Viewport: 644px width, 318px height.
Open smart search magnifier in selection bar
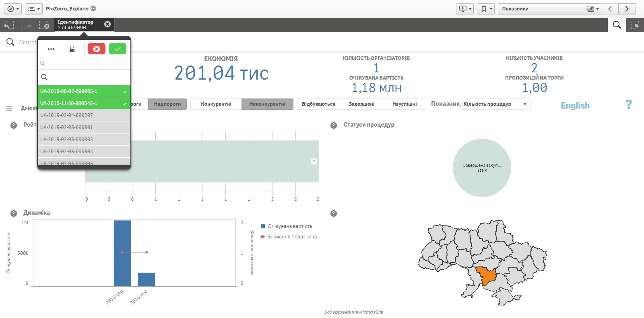coord(617,25)
